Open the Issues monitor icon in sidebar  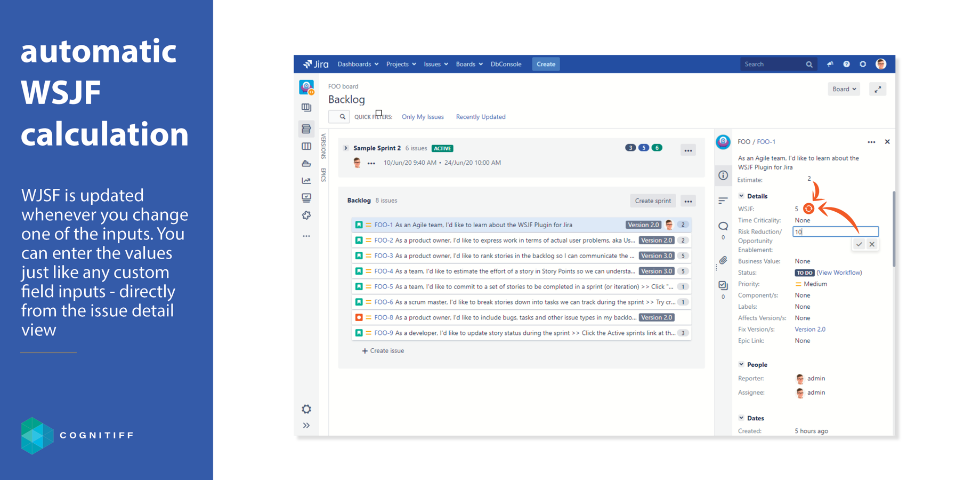pos(306,198)
